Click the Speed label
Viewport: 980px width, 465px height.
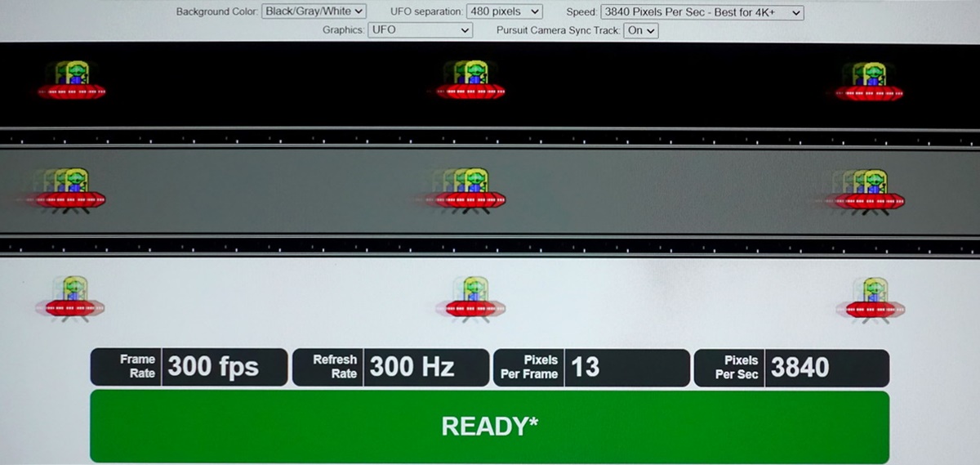click(x=581, y=12)
